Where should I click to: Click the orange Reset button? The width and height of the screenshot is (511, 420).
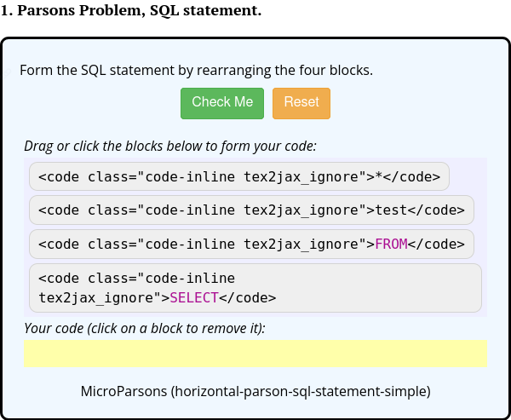point(301,103)
